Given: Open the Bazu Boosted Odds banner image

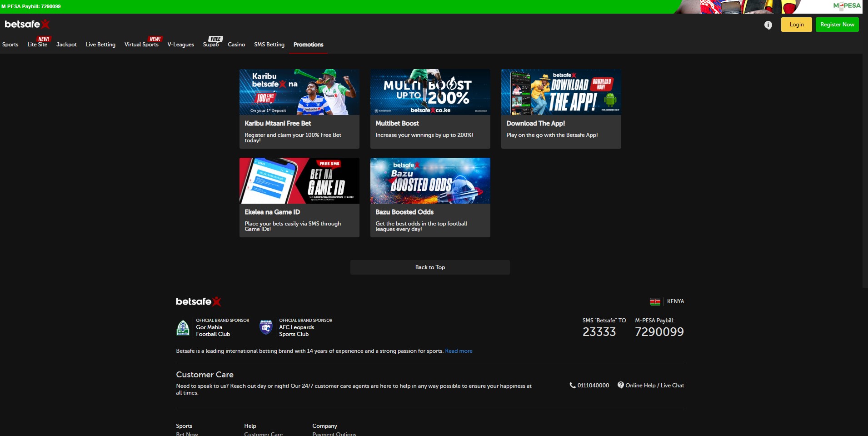Looking at the screenshot, I should pos(430,180).
